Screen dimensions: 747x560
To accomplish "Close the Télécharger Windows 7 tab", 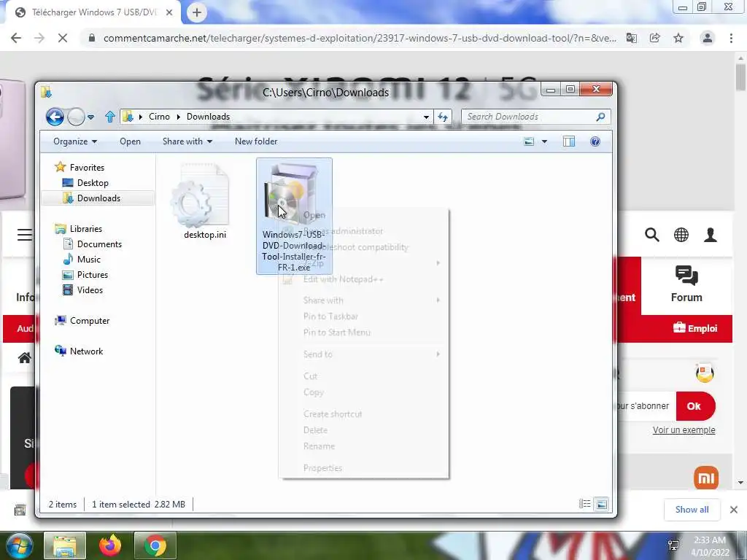I will point(169,13).
